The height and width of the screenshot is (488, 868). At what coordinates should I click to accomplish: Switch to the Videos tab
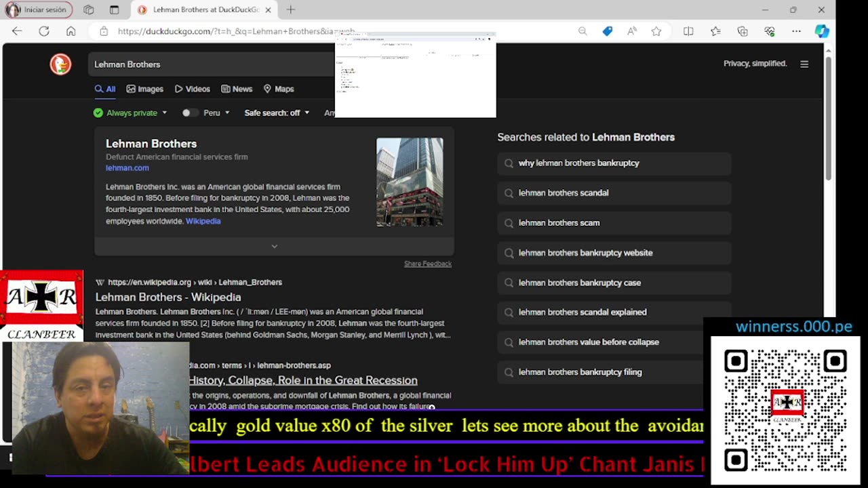click(x=192, y=89)
